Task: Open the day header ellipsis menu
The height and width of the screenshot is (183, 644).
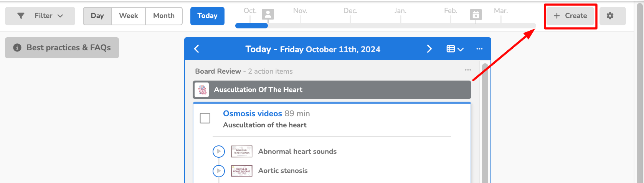Action: 479,49
